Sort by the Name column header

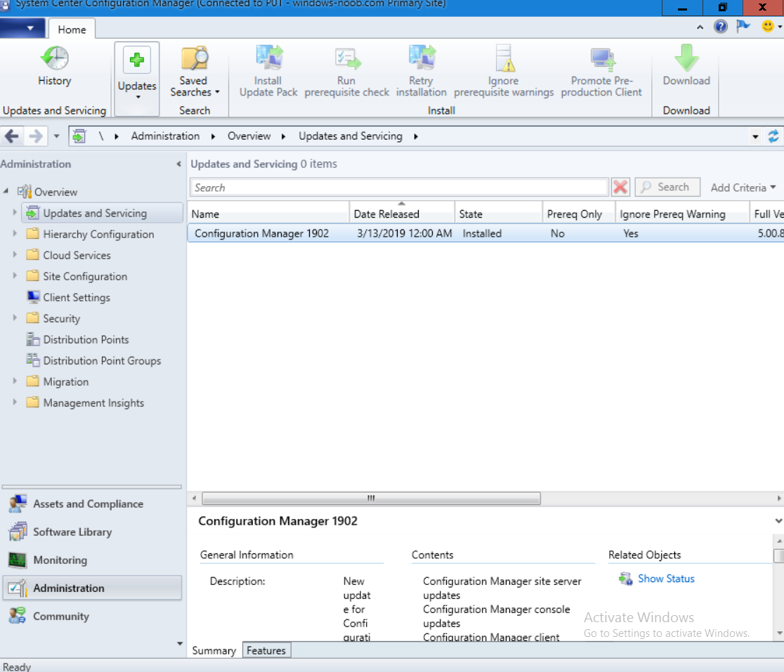point(268,214)
